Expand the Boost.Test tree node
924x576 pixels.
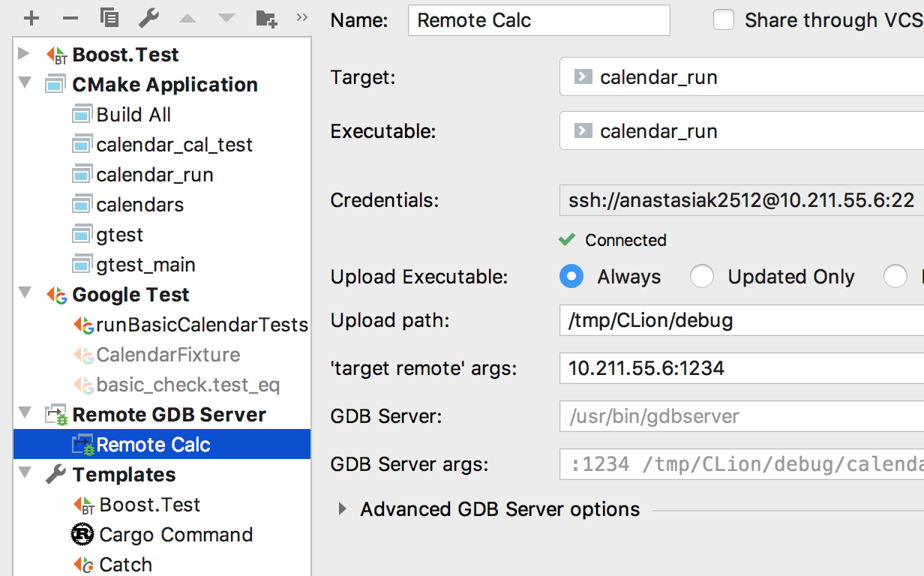(24, 54)
